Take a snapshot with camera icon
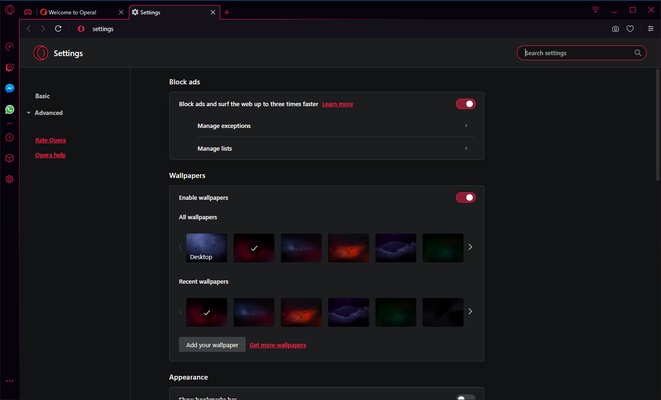The image size is (661, 400). tap(615, 29)
